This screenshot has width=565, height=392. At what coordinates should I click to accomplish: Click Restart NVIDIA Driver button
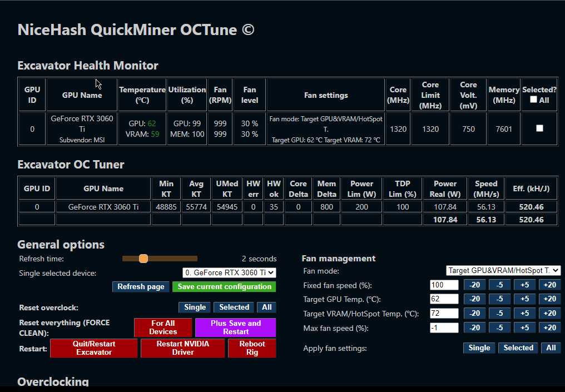183,348
